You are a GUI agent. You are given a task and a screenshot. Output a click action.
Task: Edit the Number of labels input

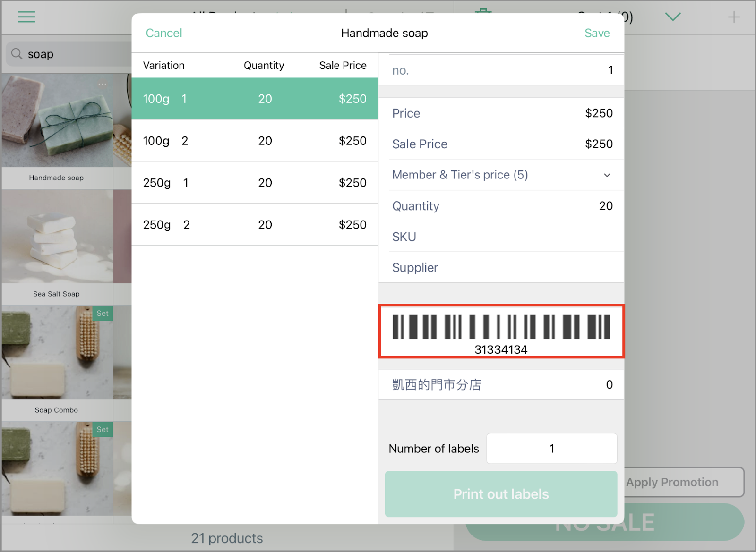tap(551, 449)
